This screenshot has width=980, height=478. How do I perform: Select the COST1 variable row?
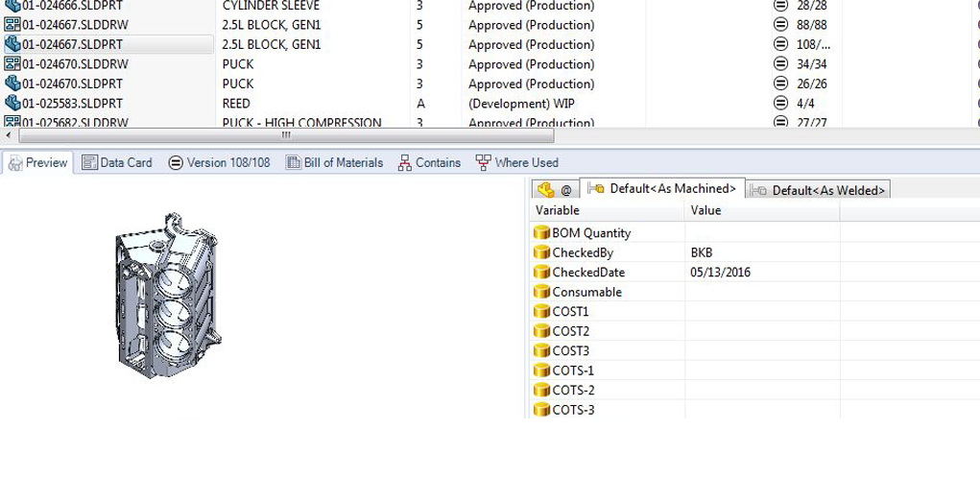point(755,311)
